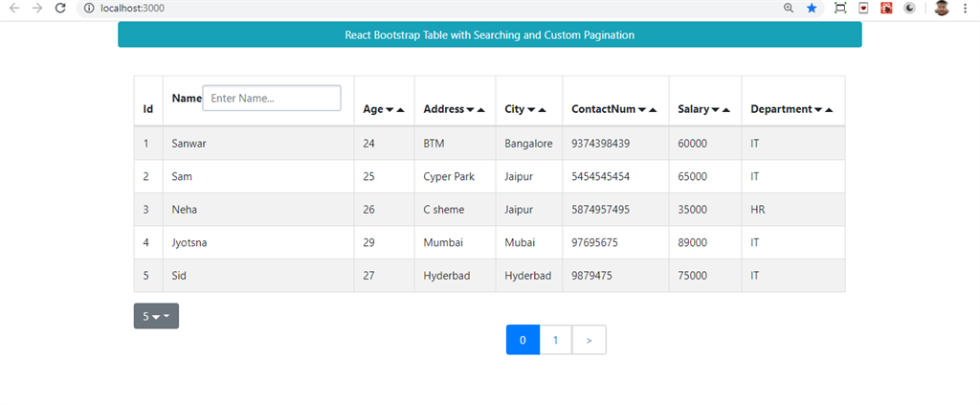Sort ContactNum column descending arrow
This screenshot has width=980, height=405.
(642, 110)
